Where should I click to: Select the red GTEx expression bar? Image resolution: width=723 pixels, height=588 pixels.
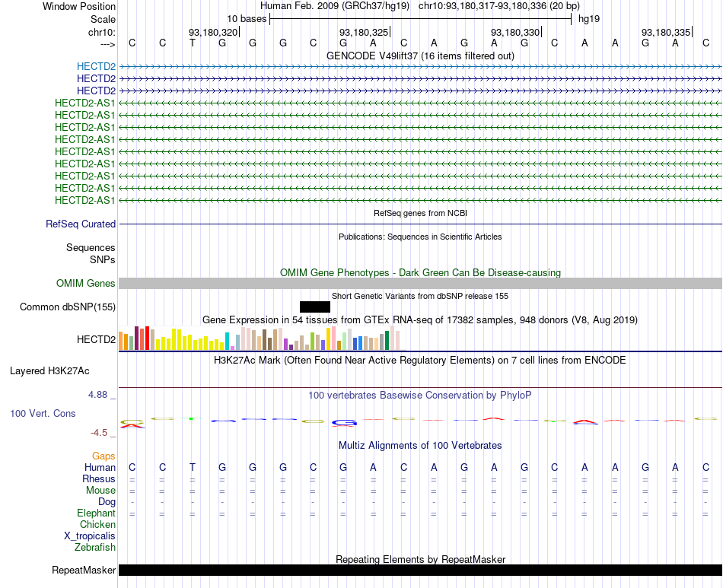point(147,338)
